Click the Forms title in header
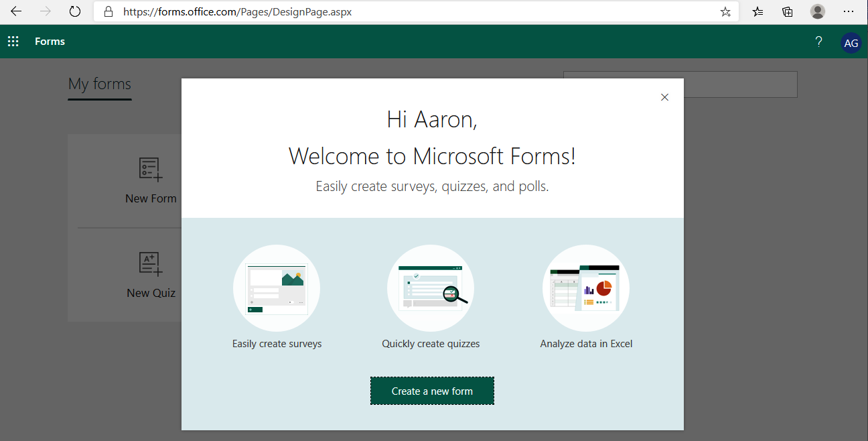The width and height of the screenshot is (868, 441). click(x=50, y=42)
